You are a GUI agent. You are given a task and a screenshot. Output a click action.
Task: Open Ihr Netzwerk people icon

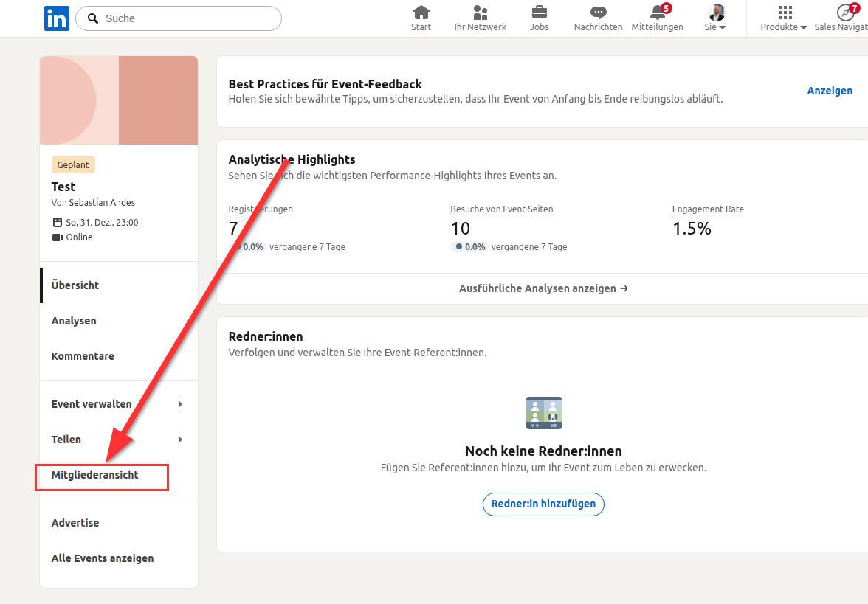coord(480,13)
